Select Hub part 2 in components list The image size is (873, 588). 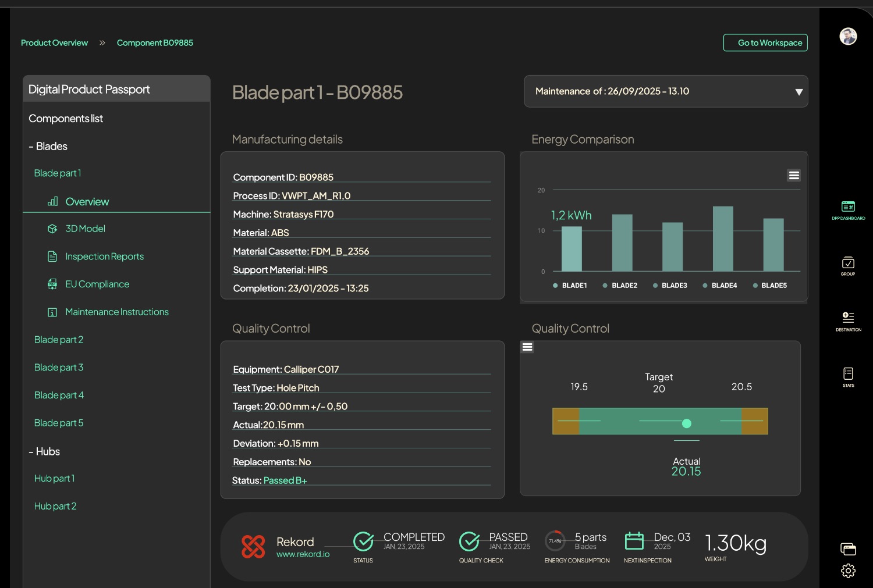[x=55, y=507]
